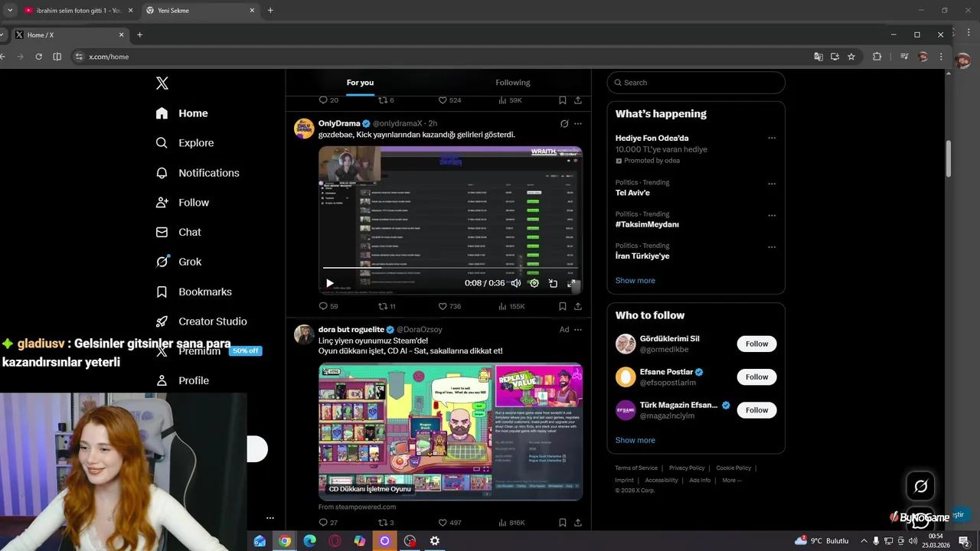Expand the footer More menu
The height and width of the screenshot is (551, 980).
[x=732, y=481]
